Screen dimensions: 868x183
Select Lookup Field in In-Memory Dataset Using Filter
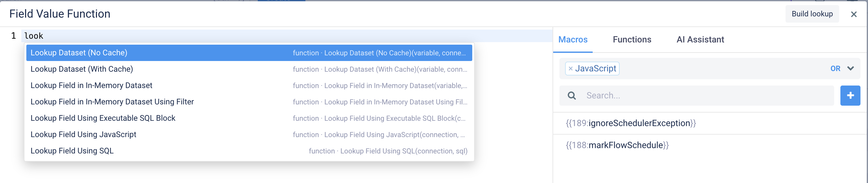249,102
